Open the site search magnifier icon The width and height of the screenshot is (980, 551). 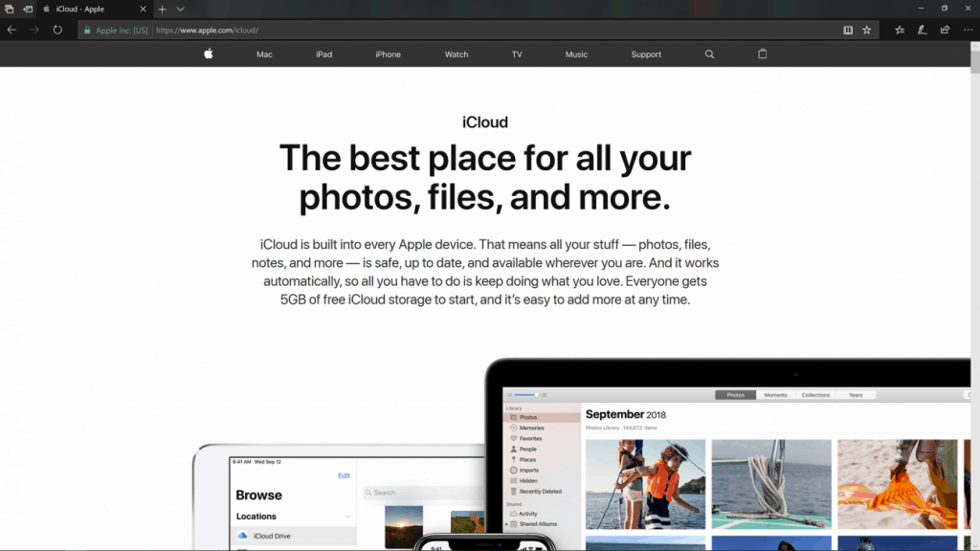[709, 55]
